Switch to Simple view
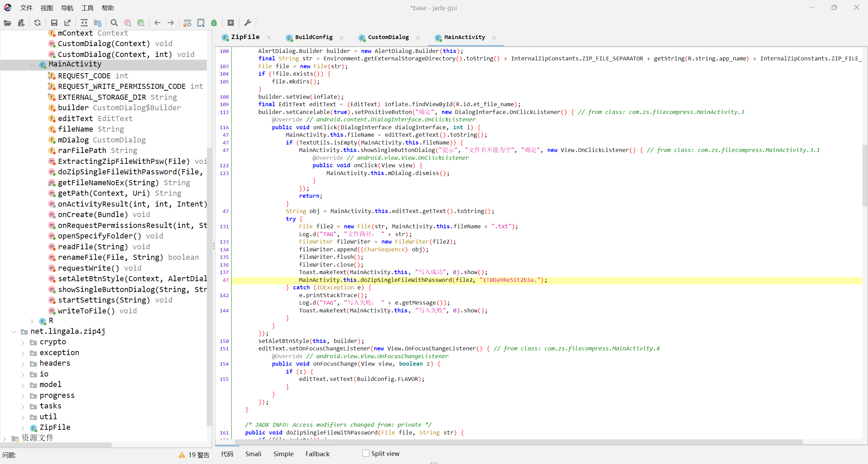Screen dimensions: 868x464 pyautogui.click(x=283, y=454)
